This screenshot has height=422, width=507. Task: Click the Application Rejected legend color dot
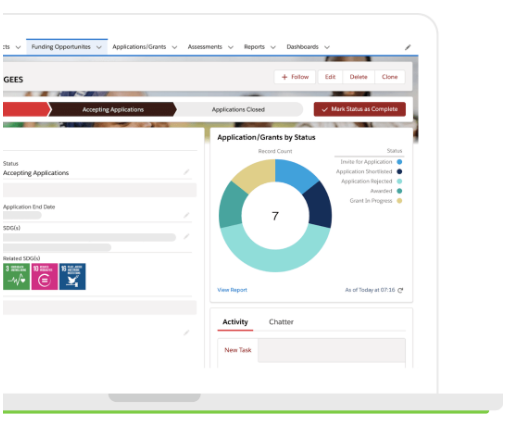(x=399, y=181)
